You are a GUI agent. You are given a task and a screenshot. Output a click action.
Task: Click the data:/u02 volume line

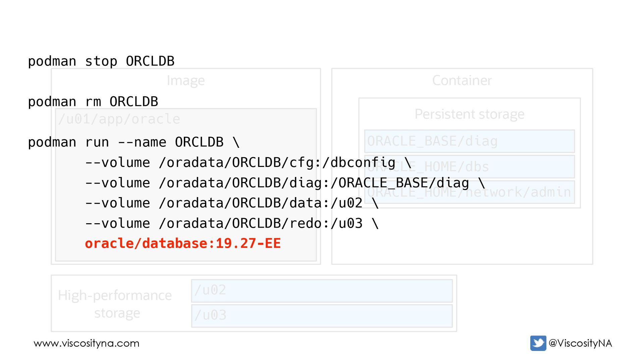point(231,203)
